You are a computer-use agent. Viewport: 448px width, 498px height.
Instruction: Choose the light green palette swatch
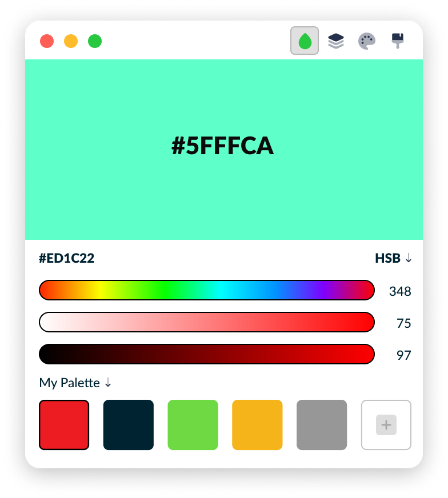[193, 425]
